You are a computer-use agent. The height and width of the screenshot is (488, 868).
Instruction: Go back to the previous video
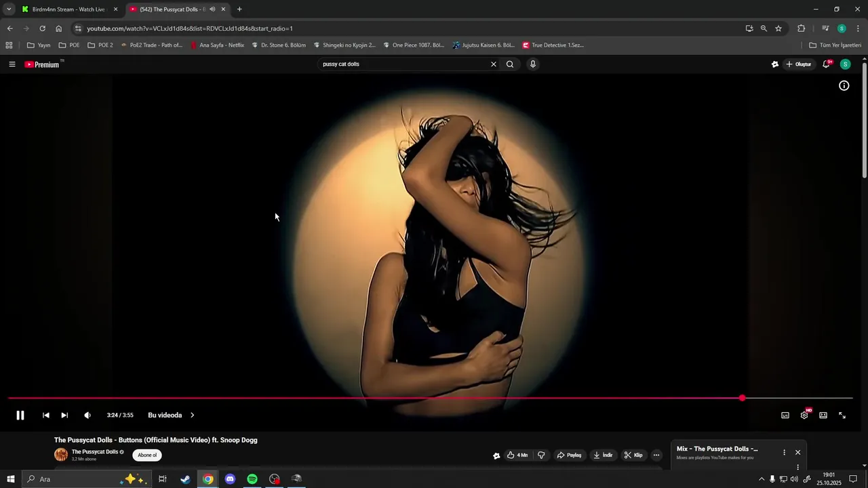pos(45,415)
